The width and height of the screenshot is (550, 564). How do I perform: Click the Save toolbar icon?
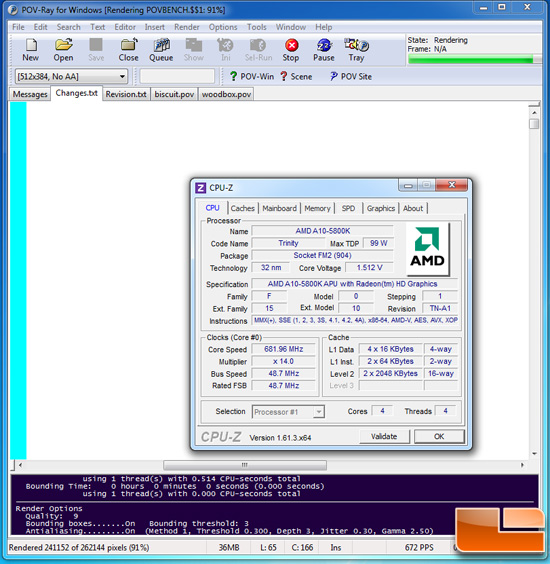(96, 50)
